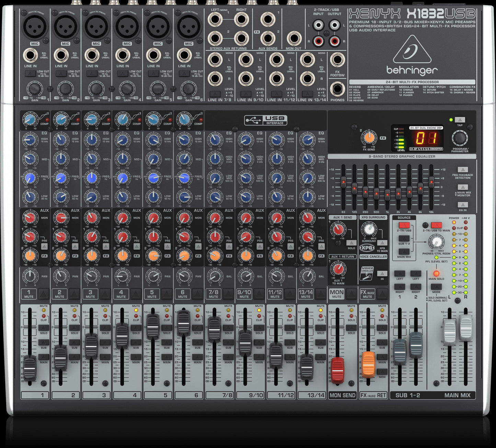Click channel 1 GAIN knob
Image resolution: width=496 pixels, height=448 pixels.
[x=34, y=89]
